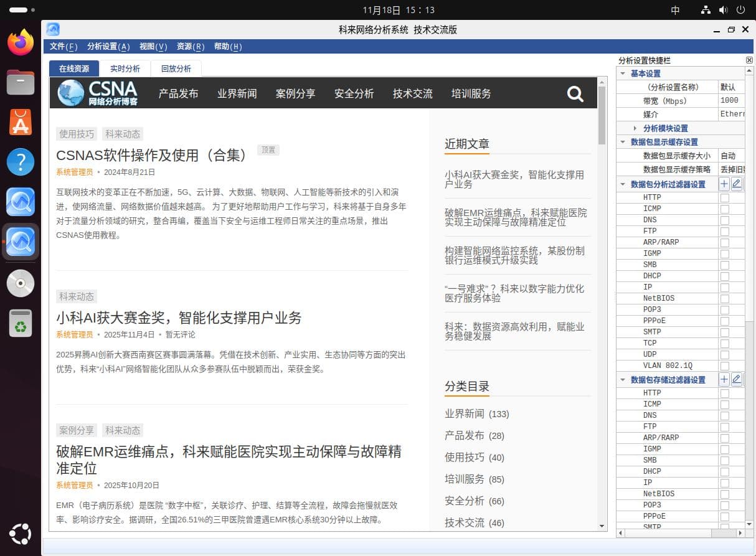
Task: Edit the packet analysis filter
Action: [x=737, y=184]
